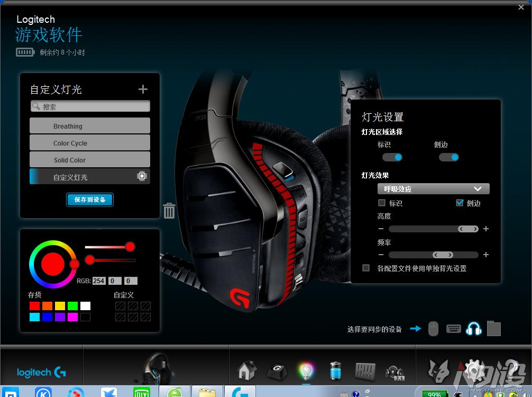
Task: Click the 保存到设备 button
Action: (x=89, y=200)
